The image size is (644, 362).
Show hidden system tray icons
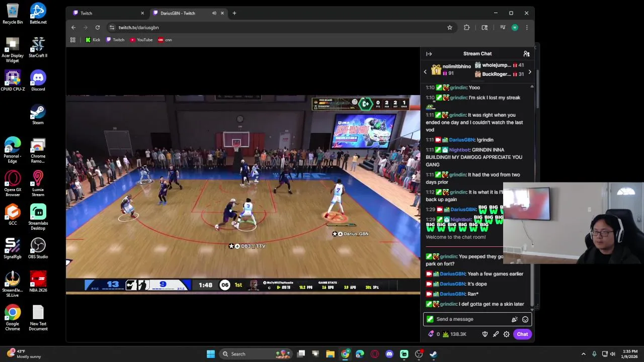click(x=584, y=354)
